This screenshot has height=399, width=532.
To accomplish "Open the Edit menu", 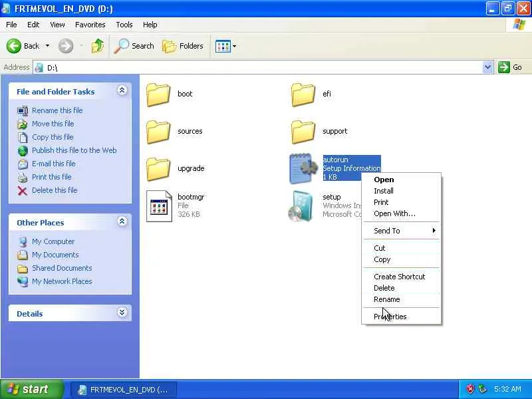I will [33, 25].
